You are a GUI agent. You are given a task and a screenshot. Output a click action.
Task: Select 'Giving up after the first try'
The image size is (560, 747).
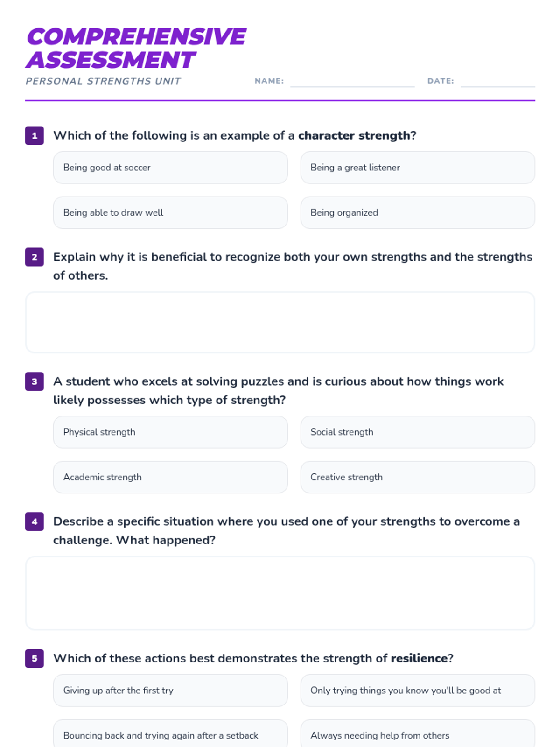point(170,691)
